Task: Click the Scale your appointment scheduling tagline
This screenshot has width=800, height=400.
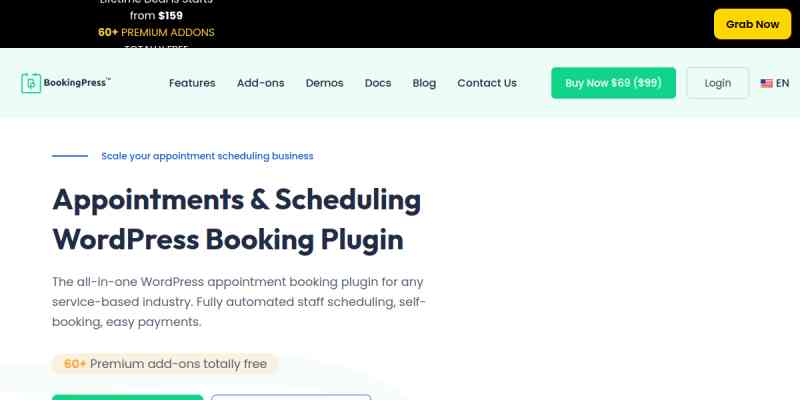Action: coord(207,156)
